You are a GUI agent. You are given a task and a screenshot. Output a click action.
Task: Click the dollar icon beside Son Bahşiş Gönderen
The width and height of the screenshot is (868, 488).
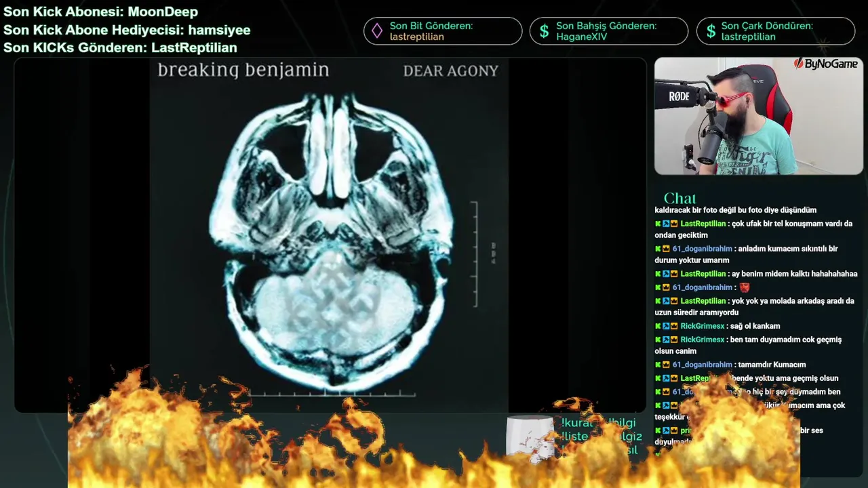click(544, 31)
